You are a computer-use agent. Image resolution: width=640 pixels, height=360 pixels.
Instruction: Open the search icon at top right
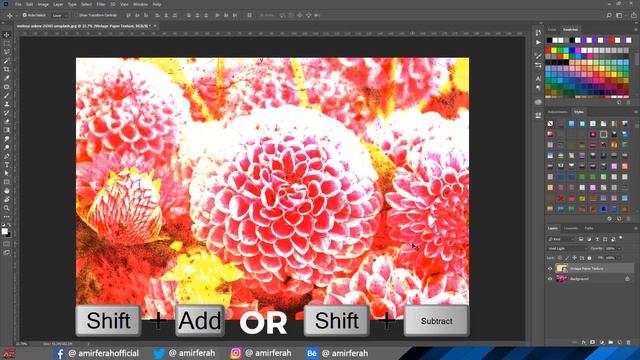pyautogui.click(x=609, y=15)
